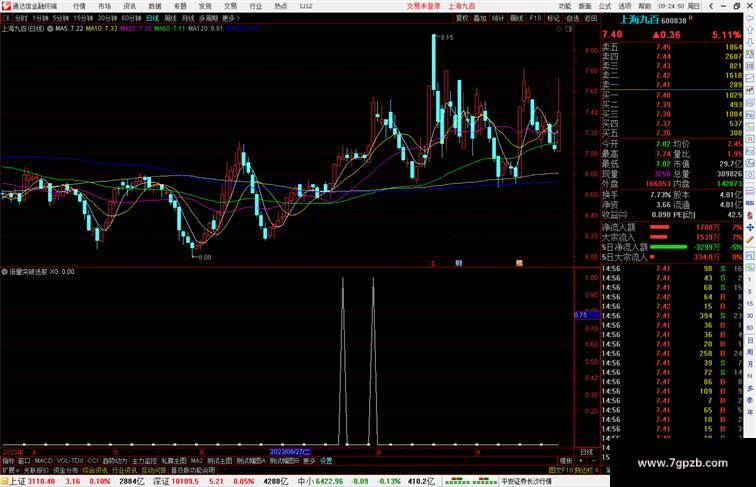Open the 综合资讯 tab
The height and width of the screenshot is (487, 756).
(95, 470)
